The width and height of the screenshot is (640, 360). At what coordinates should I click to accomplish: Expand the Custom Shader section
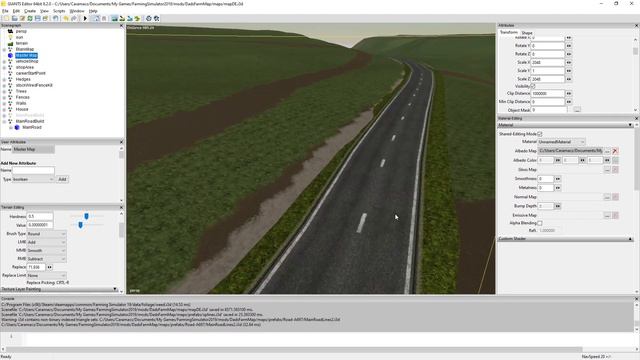(x=630, y=239)
